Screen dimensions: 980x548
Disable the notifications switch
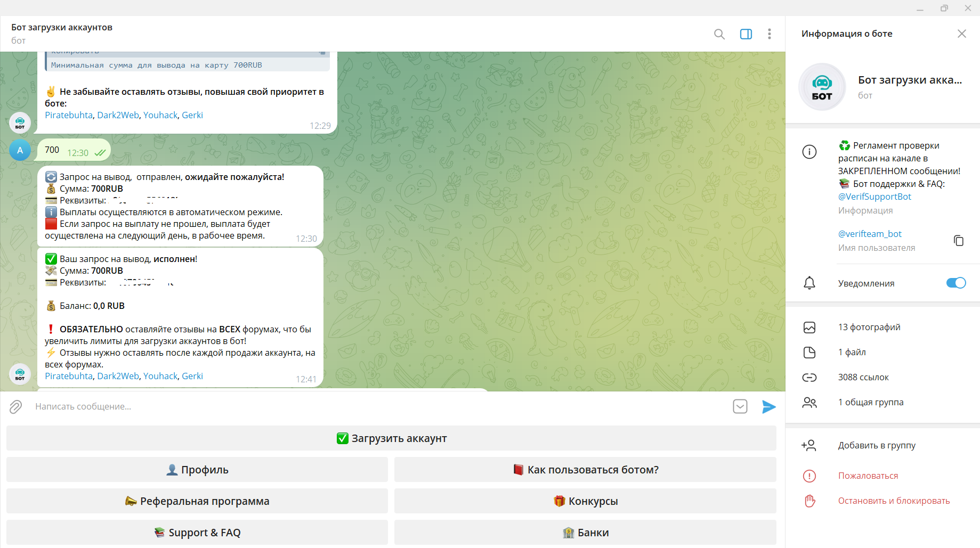[955, 283]
